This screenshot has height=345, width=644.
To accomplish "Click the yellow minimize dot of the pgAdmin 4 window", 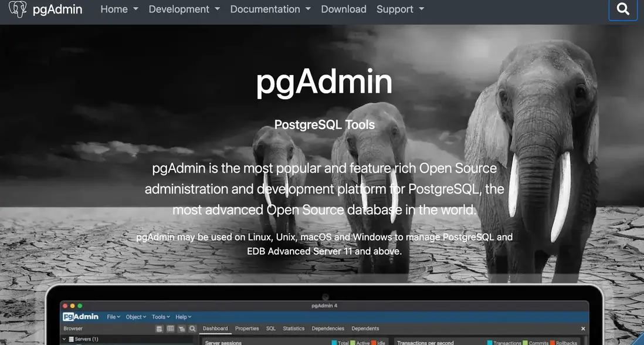I will point(73,306).
